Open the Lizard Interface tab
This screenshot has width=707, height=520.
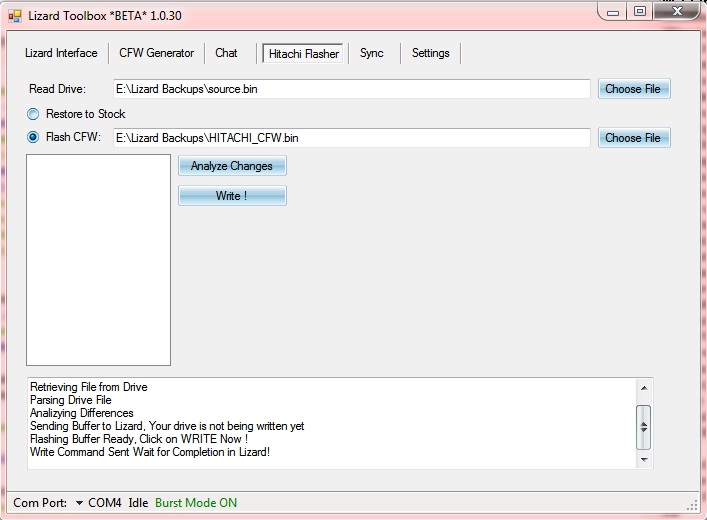pyautogui.click(x=61, y=53)
